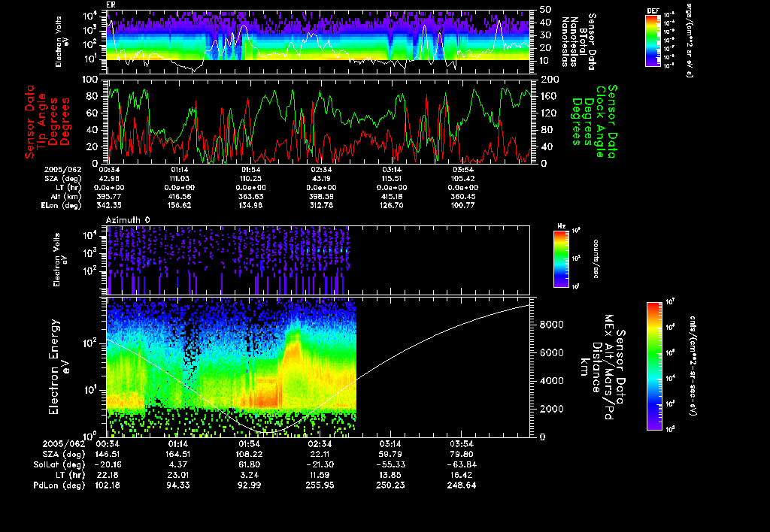Click the 'counts/sec' units label
This screenshot has height=532, width=770.
pos(596,258)
